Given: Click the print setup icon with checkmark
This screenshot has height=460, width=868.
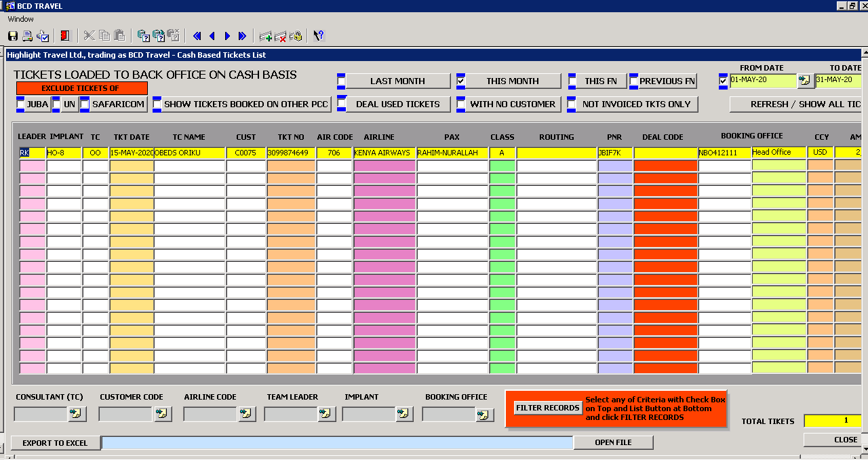Looking at the screenshot, I should (x=43, y=36).
